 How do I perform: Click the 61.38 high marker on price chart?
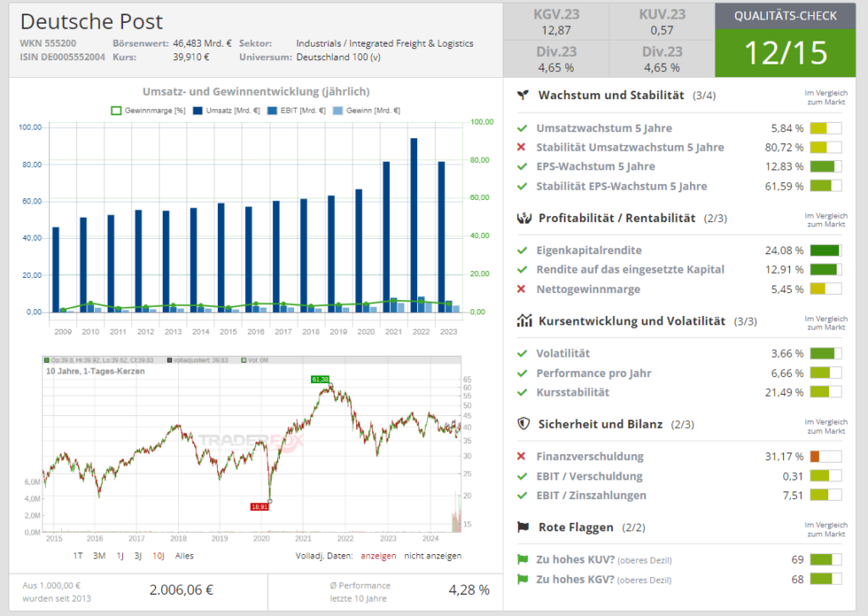coord(319,379)
